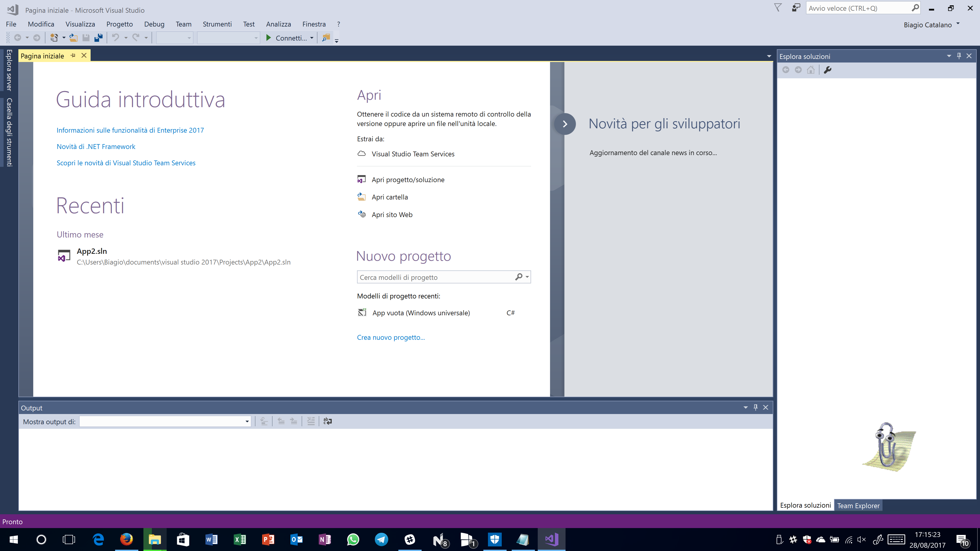Open solution platforms combo box
Screen dimensions: 980x551
(x=229, y=38)
